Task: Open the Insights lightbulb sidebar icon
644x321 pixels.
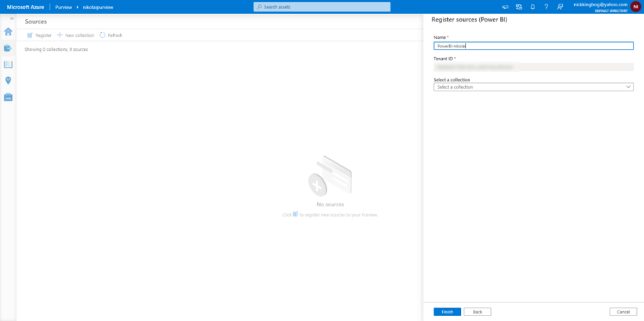Action: (8, 80)
